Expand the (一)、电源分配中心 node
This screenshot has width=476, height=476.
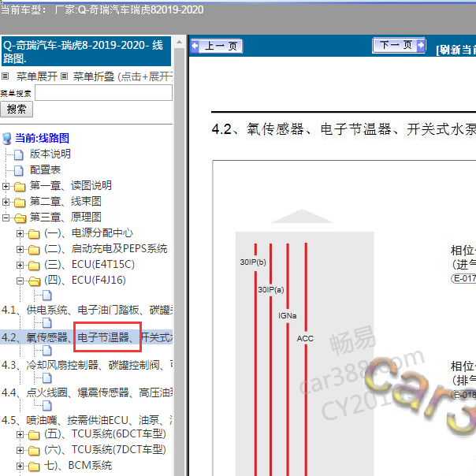(x=20, y=233)
